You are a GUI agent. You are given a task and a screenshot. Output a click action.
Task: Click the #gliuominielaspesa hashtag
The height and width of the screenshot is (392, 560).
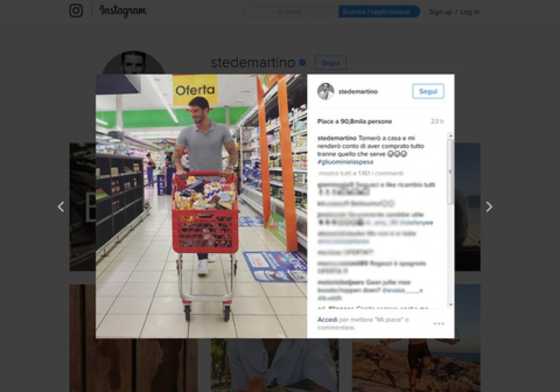coord(346,162)
